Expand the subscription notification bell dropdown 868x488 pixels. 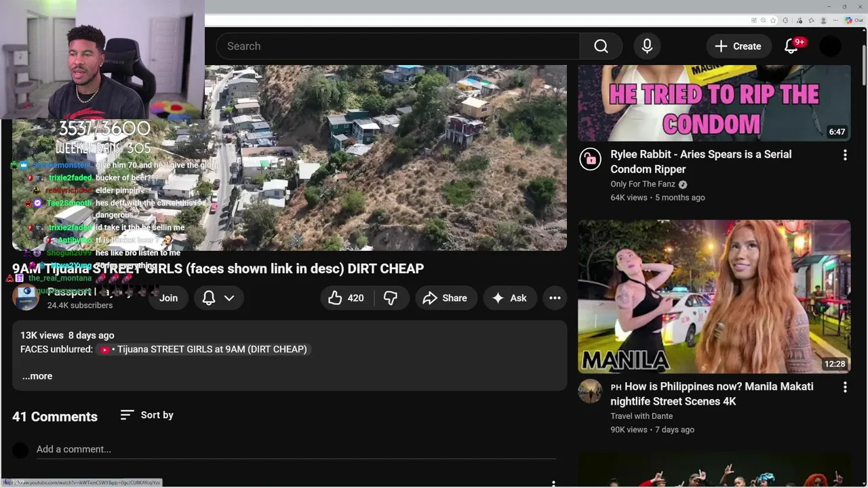[218, 298]
